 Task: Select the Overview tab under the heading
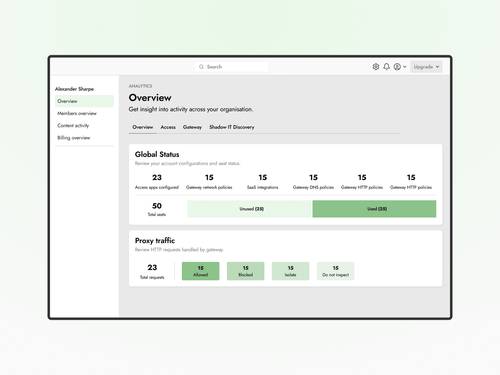[x=143, y=127]
